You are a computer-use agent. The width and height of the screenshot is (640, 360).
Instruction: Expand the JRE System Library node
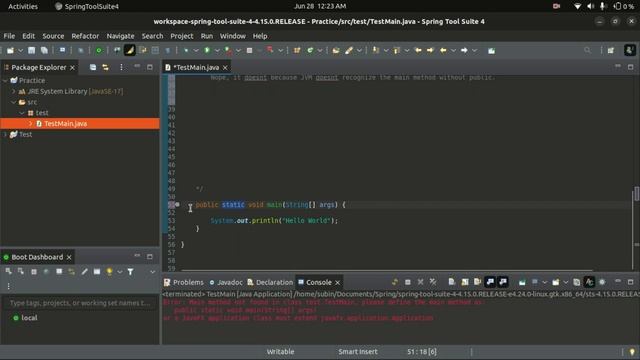point(14,91)
